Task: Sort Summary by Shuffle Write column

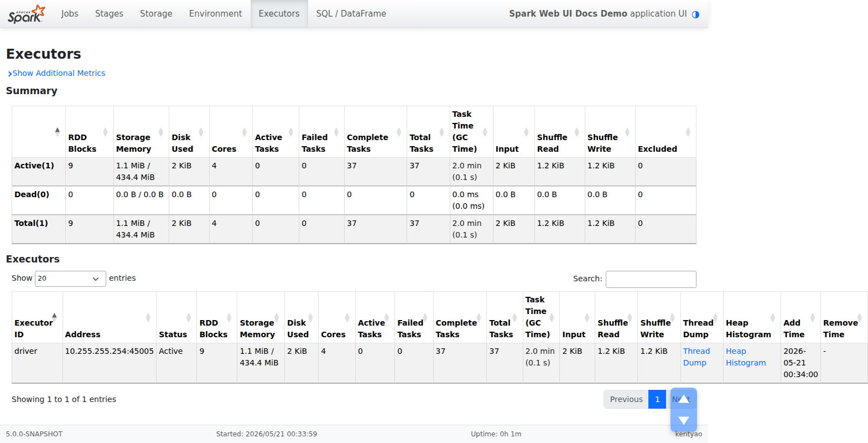Action: (x=610, y=132)
